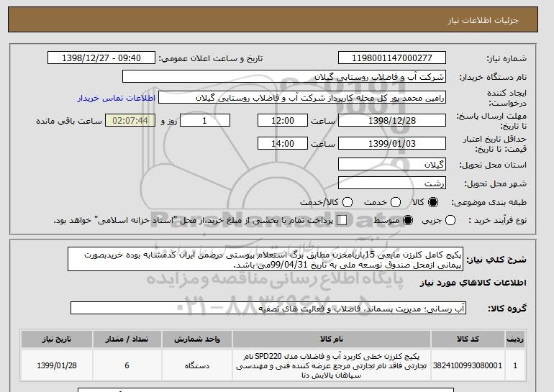Click the delivery province field گیلان
The height and width of the screenshot is (392, 554).
click(x=392, y=165)
